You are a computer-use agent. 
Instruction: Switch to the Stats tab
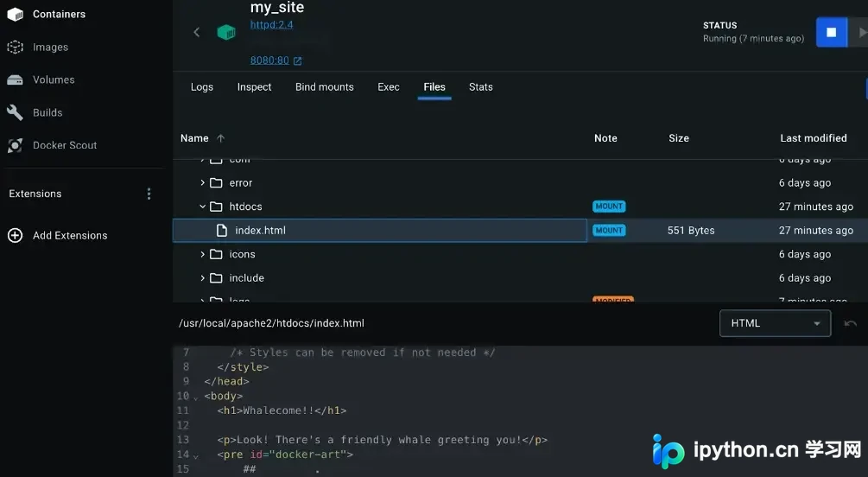pos(480,87)
